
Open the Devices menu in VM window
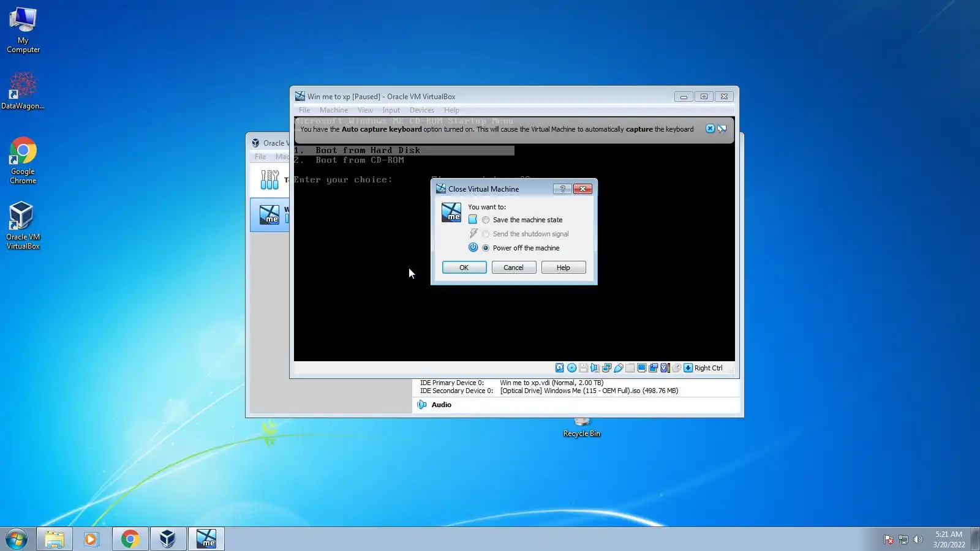point(422,110)
